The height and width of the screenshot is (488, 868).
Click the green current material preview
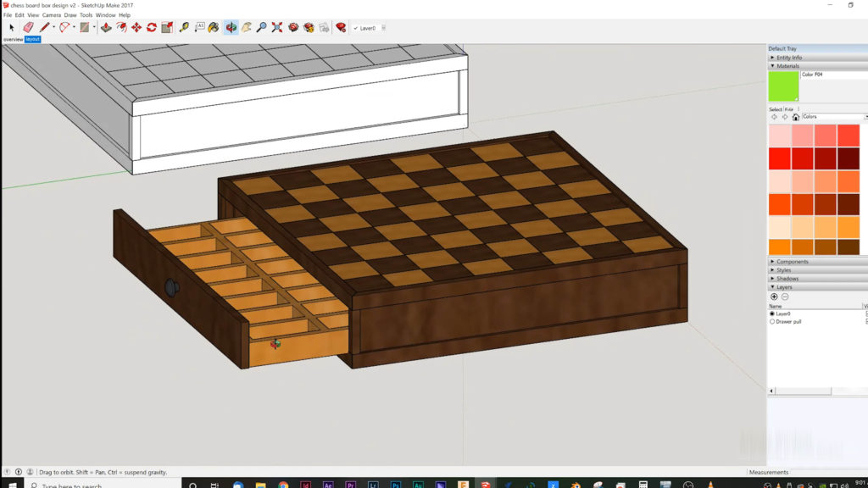coord(783,86)
